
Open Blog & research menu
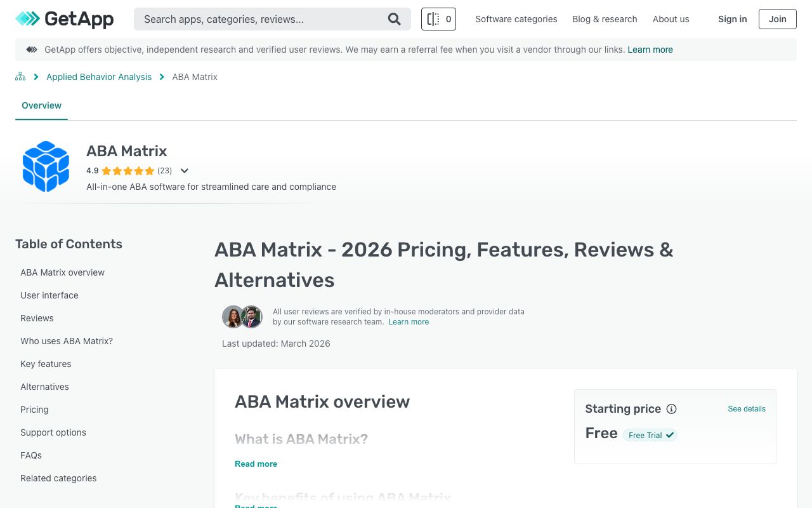[605, 19]
